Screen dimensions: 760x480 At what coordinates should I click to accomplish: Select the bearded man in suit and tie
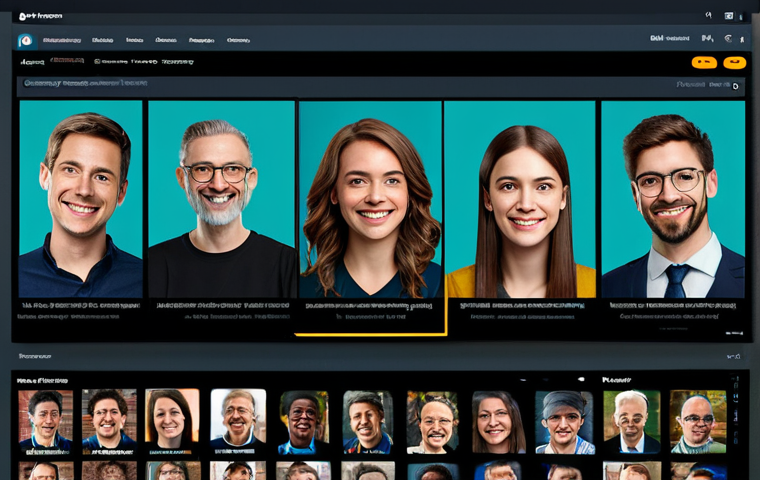(x=673, y=199)
